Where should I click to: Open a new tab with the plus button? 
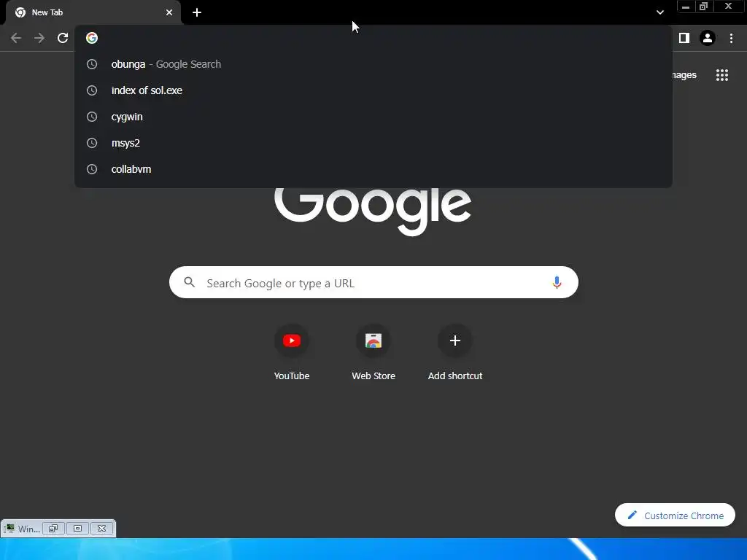(x=197, y=12)
